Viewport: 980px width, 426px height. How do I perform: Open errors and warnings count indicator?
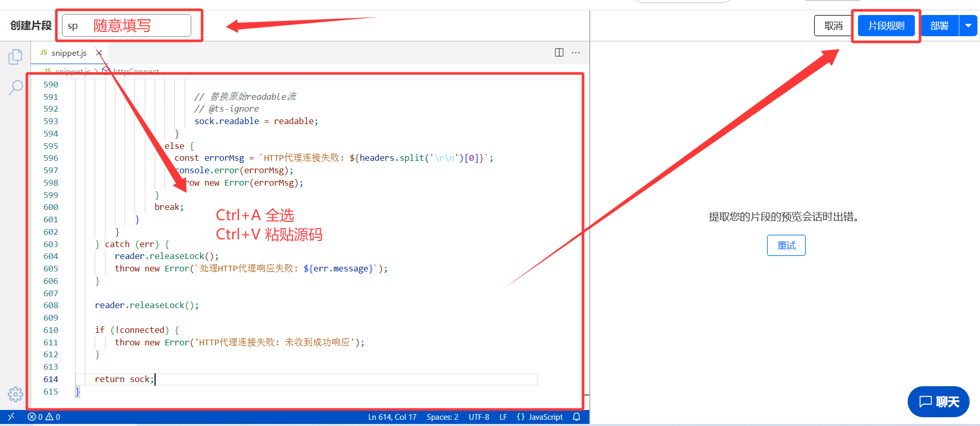pos(44,417)
